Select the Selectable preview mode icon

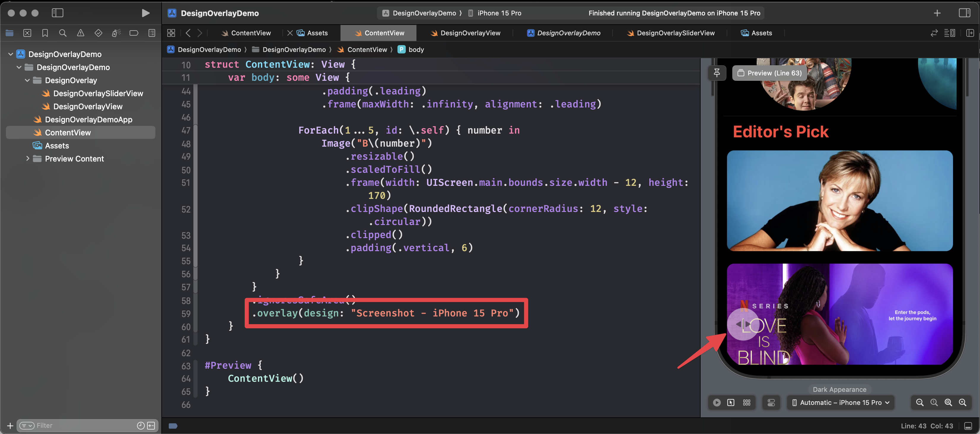tap(731, 403)
